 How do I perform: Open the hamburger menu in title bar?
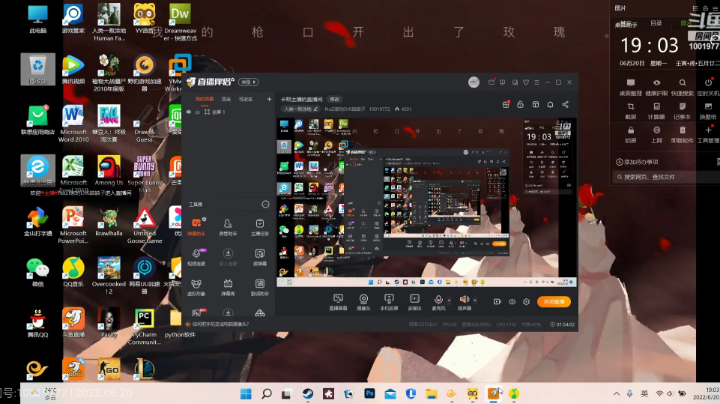pos(536,82)
